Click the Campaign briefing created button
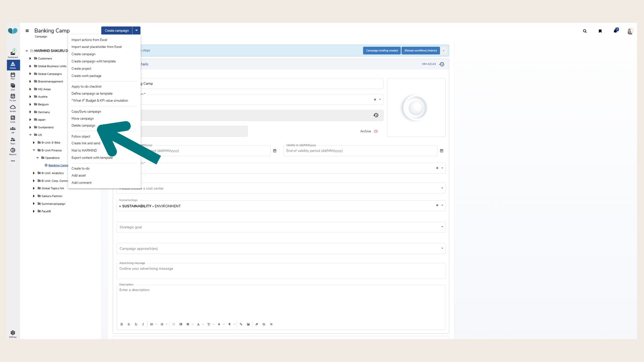The width and height of the screenshot is (644, 362). pos(382,51)
